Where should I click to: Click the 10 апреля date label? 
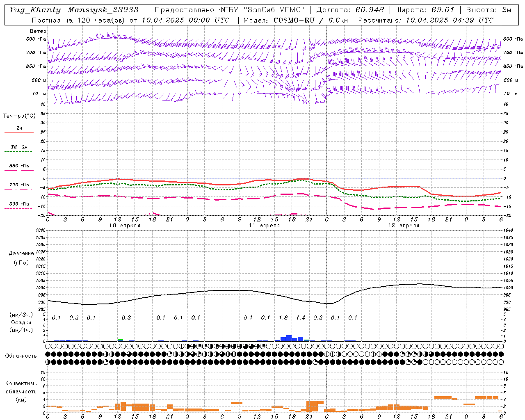click(125, 226)
